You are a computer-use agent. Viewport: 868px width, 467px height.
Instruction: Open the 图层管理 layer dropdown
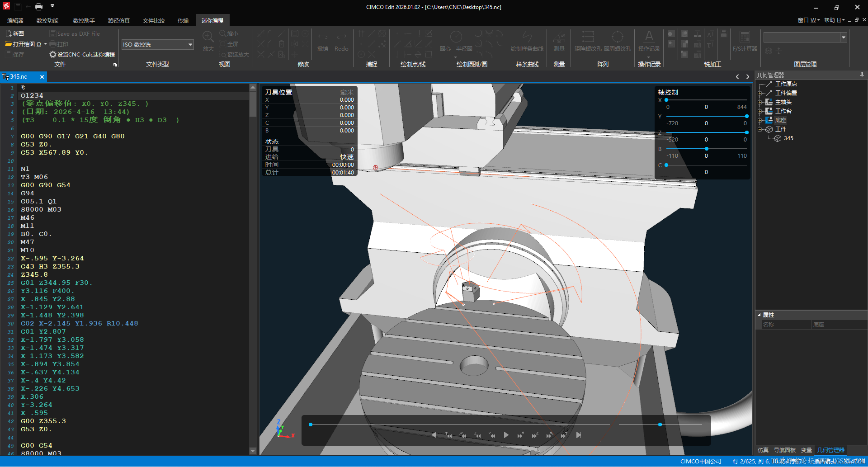[x=844, y=38]
